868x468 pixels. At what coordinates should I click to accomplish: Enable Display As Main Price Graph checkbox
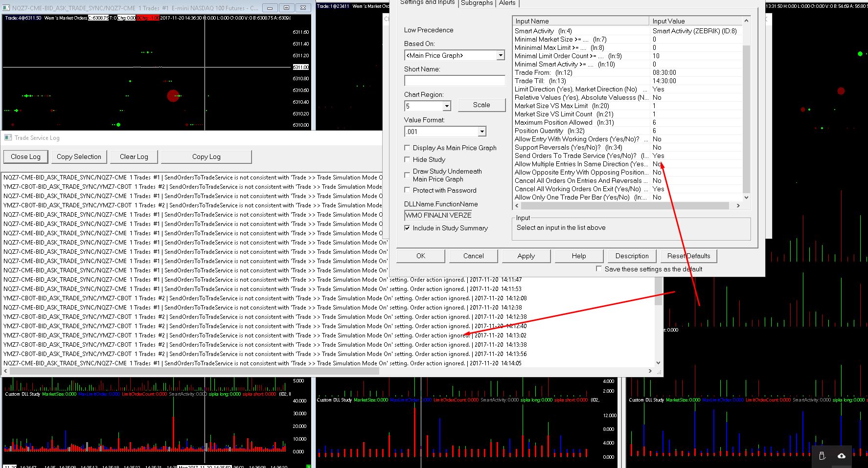[407, 148]
